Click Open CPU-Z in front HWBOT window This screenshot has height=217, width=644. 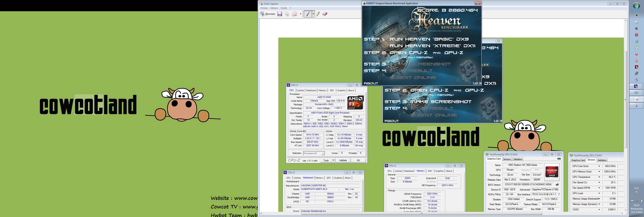[x=408, y=53]
